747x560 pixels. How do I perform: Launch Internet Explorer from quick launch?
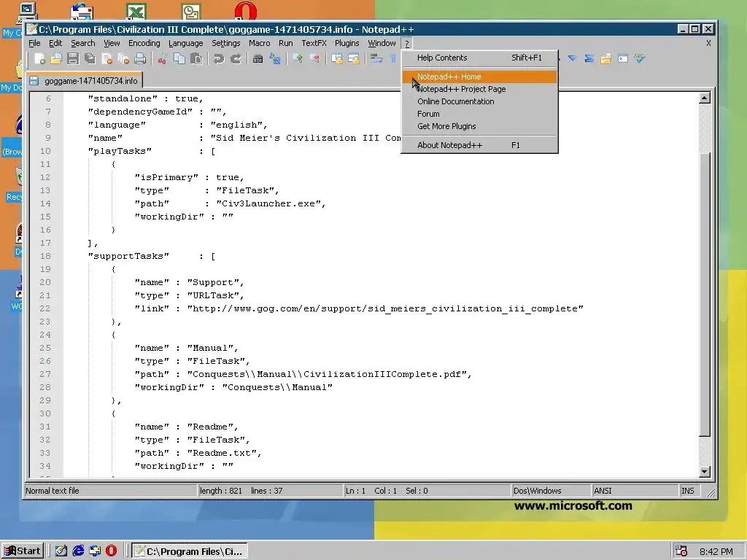click(78, 551)
